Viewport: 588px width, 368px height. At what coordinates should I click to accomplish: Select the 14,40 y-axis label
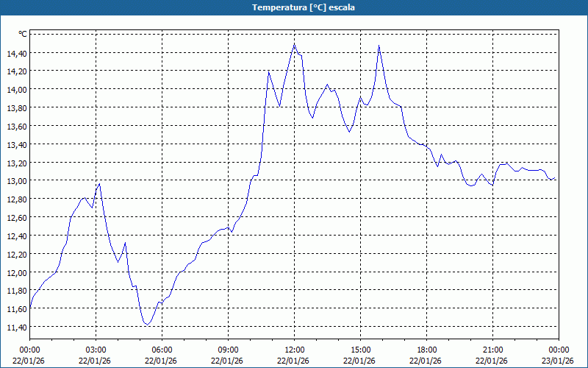(16, 53)
